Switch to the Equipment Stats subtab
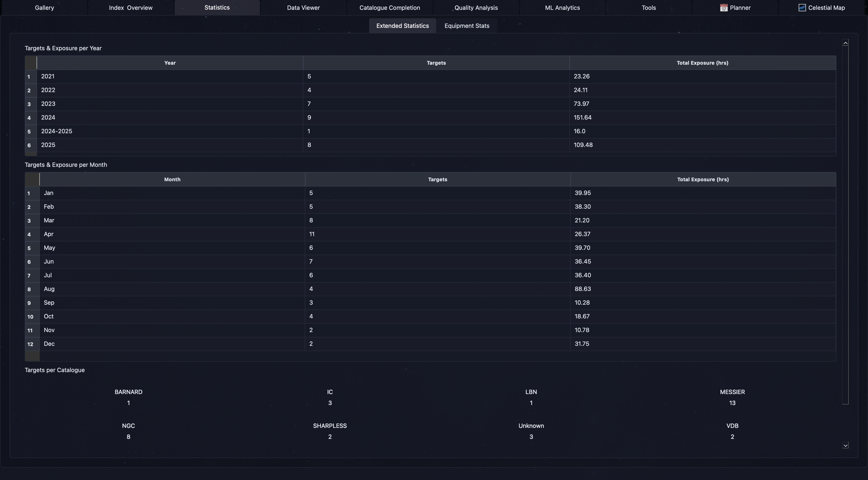Viewport: 868px width, 480px height. pyautogui.click(x=467, y=26)
